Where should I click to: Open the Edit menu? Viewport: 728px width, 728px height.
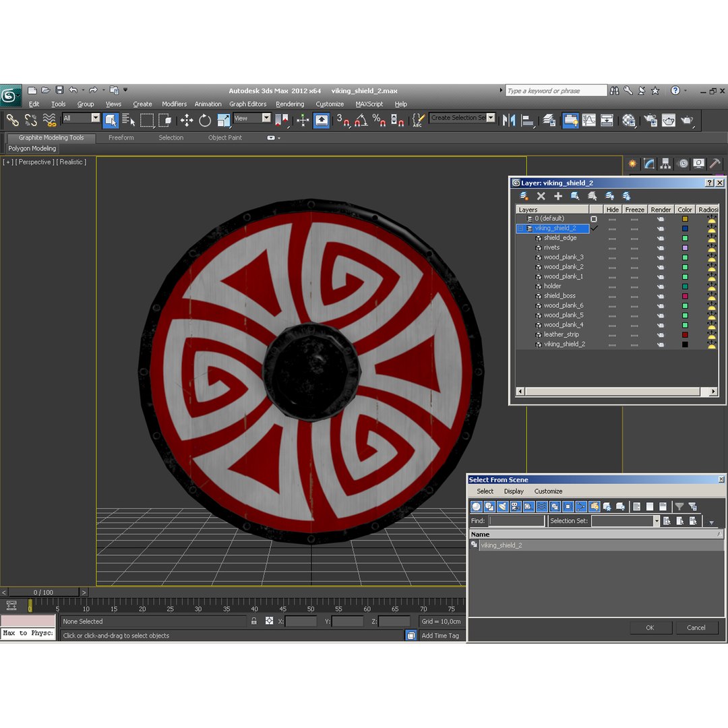click(x=34, y=104)
